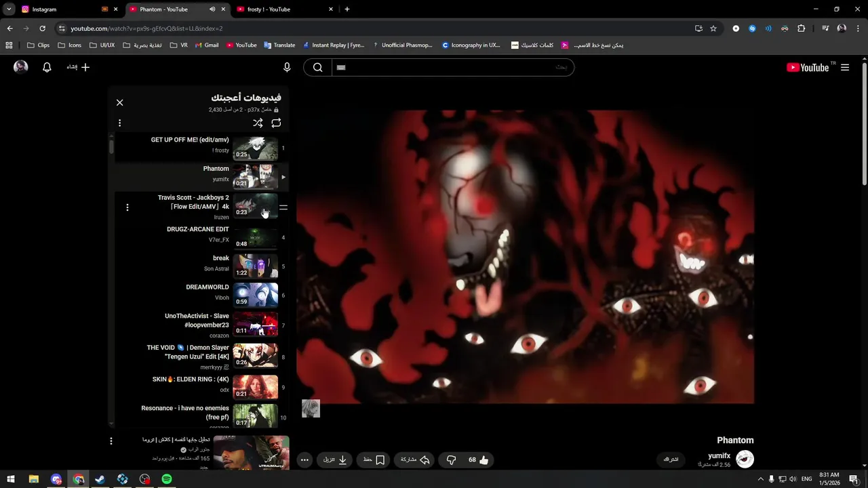Toggle playlist loop icon
868x488 pixels.
[276, 123]
